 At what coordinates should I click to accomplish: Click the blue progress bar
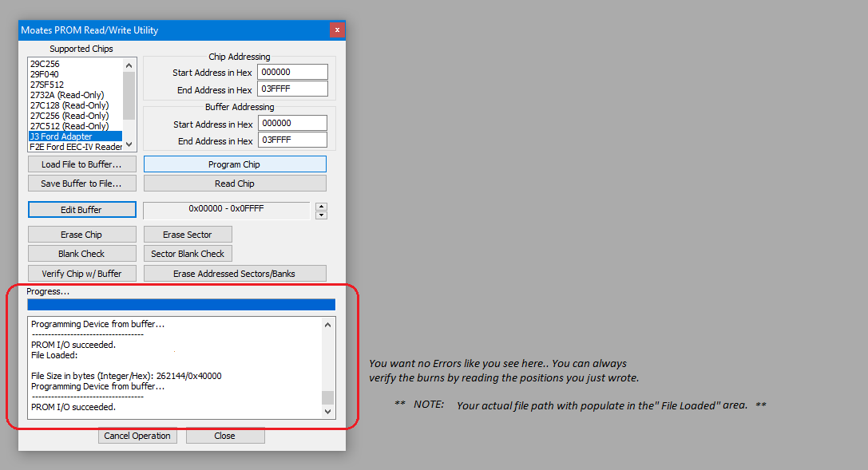point(181,305)
